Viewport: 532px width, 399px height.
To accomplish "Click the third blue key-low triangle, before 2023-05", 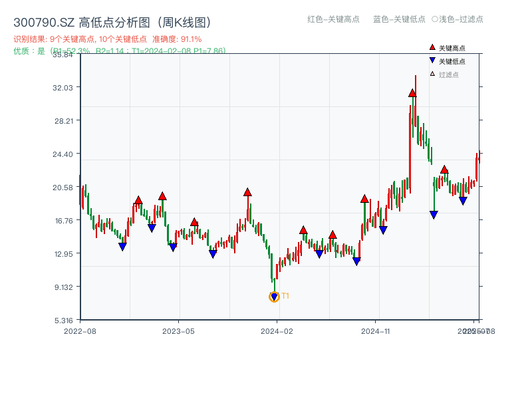I will [x=173, y=247].
